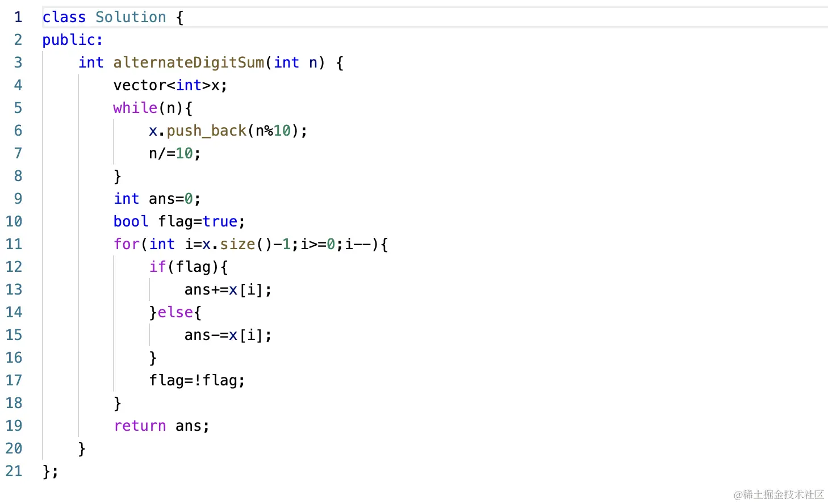Click the 'n/=10;' statement
The width and height of the screenshot is (828, 504).
click(x=175, y=153)
